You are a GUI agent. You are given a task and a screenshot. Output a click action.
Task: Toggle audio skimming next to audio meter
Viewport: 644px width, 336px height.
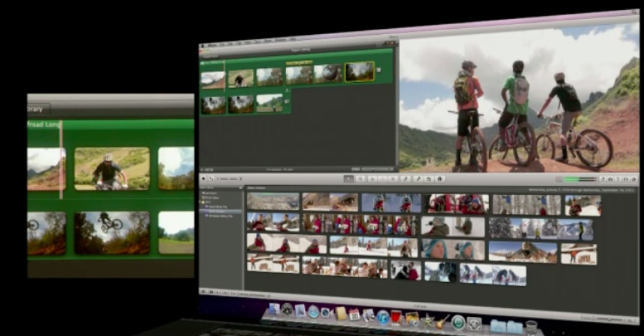point(559,179)
